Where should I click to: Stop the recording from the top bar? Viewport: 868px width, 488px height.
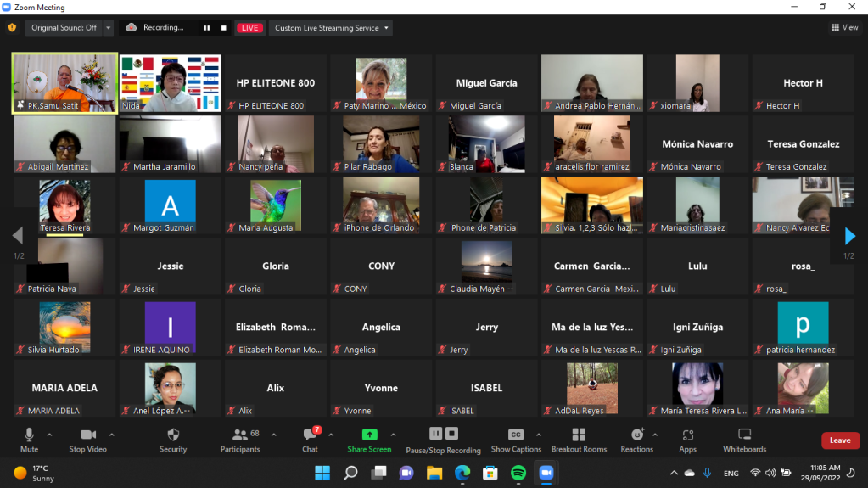[x=224, y=28]
